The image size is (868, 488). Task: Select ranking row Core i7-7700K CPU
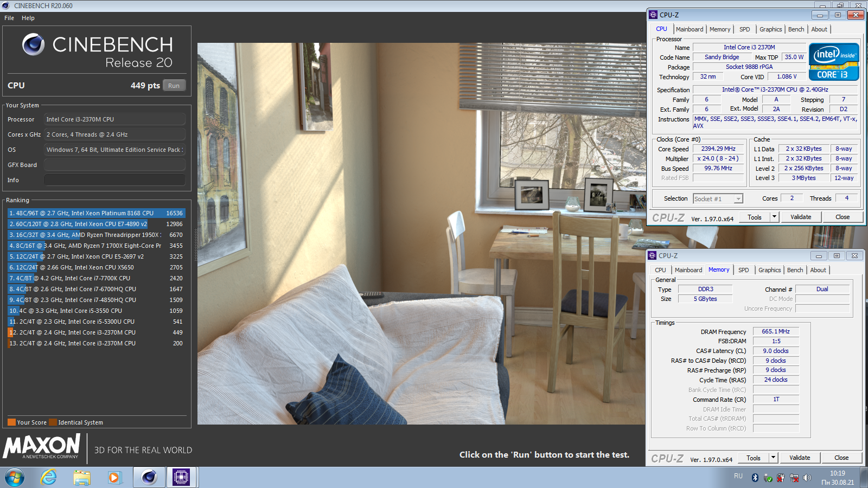coord(96,278)
